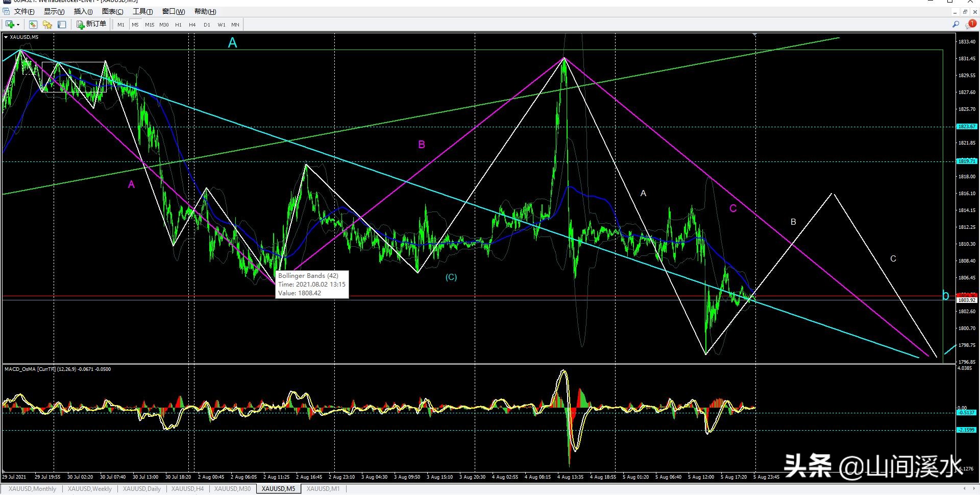Image resolution: width=980 pixels, height=495 pixels.
Task: Click the 1831.45 price axis label
Action: [967, 59]
